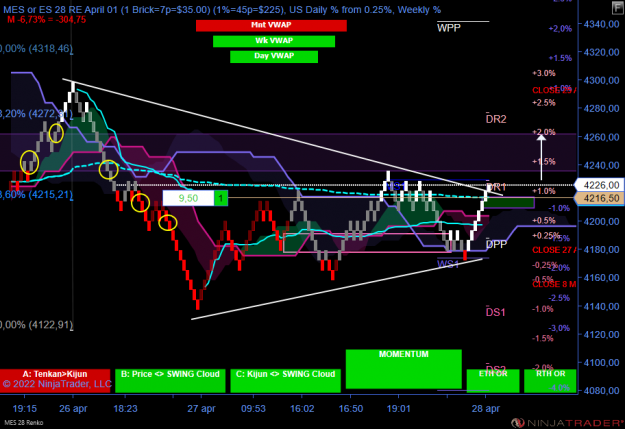Click the DPP pivot label
Screen dimensions: 625x429
coord(496,244)
